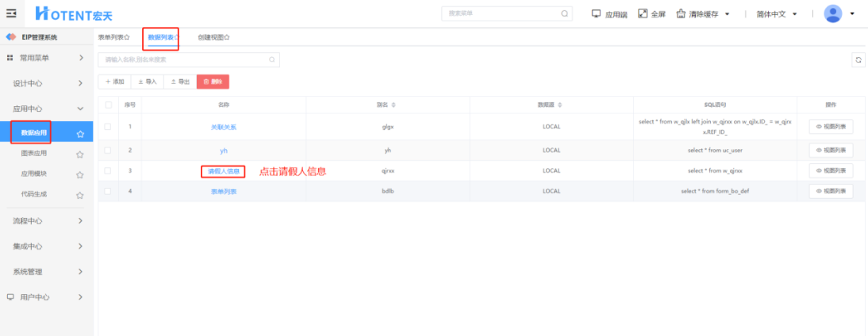This screenshot has width=868, height=336.
Task: Open 表单列表 link in table row 4
Action: [224, 191]
